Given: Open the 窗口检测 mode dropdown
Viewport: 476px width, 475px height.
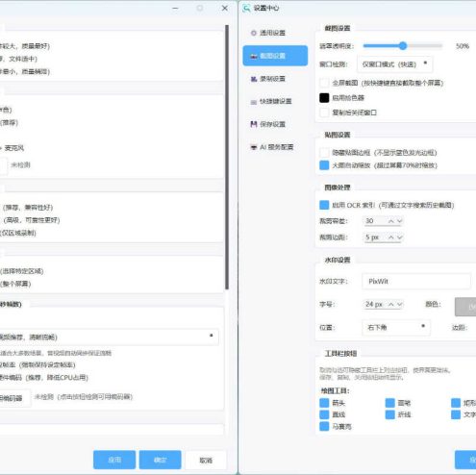Looking at the screenshot, I should (395, 64).
